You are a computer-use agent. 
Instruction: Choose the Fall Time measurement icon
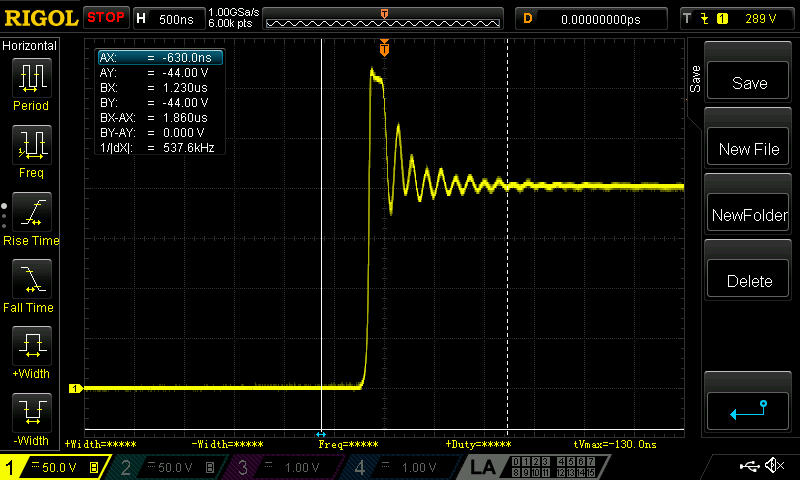pyautogui.click(x=32, y=279)
